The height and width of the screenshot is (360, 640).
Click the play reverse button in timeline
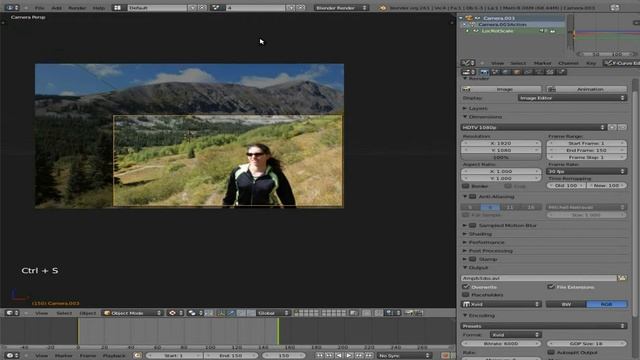pos(339,356)
